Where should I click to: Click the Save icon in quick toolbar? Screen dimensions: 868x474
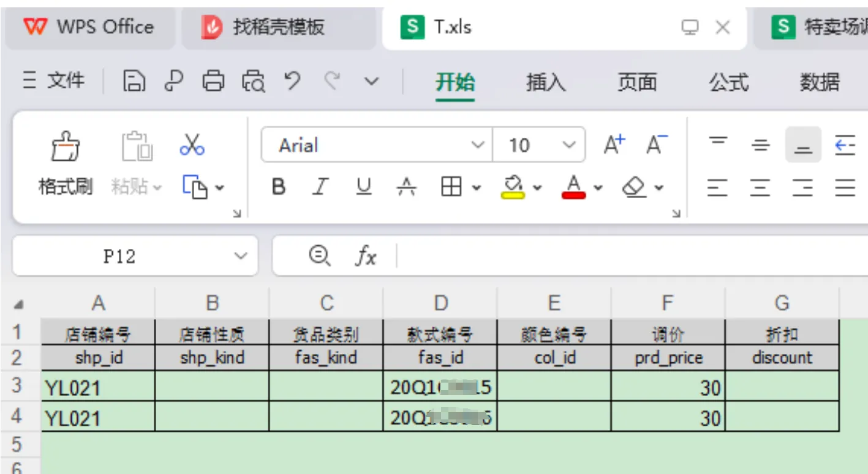click(x=134, y=81)
